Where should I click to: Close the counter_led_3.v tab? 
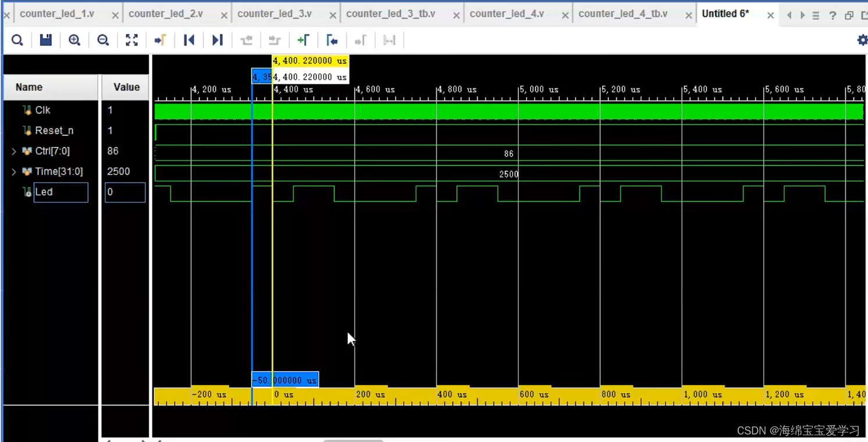tap(333, 16)
